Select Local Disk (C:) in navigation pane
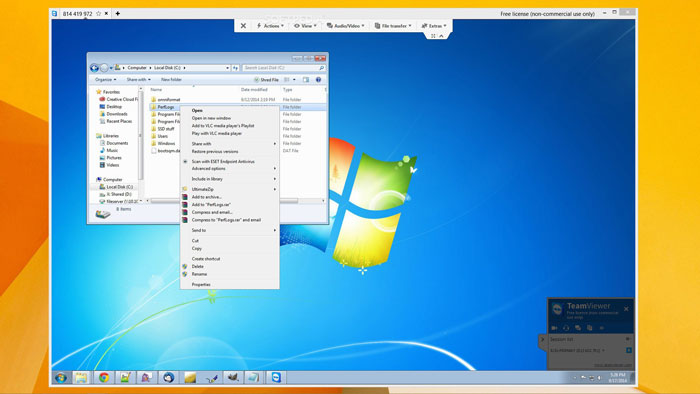Image resolution: width=700 pixels, height=394 pixels. tap(116, 187)
